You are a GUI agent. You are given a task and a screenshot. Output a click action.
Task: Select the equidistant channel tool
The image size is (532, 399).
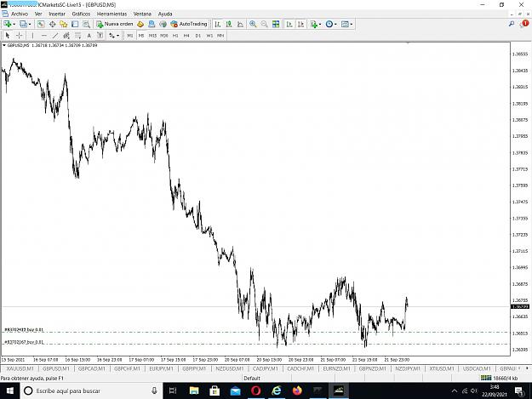point(66,35)
